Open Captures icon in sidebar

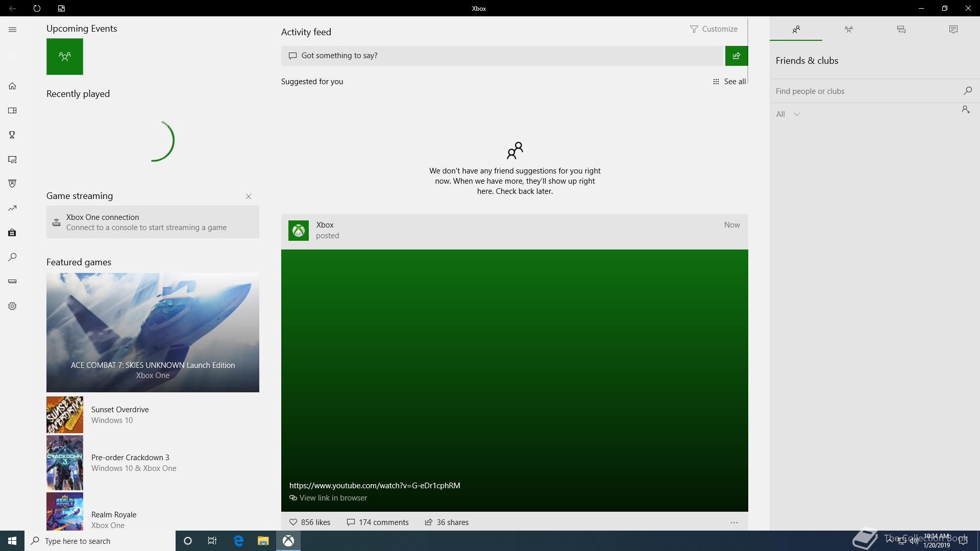(x=13, y=159)
